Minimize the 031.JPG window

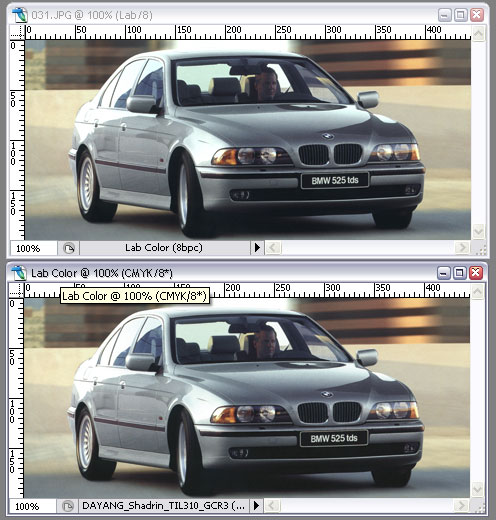(x=444, y=15)
